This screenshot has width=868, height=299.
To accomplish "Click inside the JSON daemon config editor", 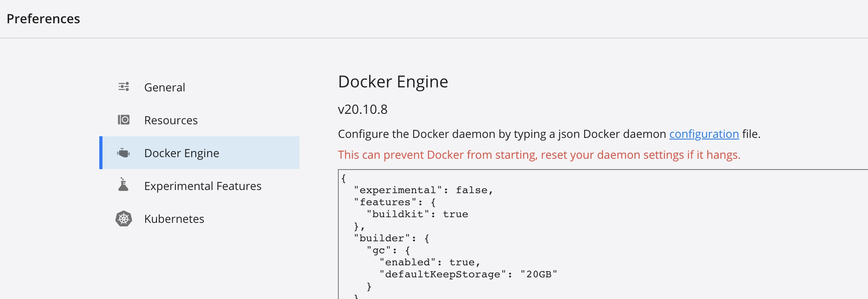I will (x=603, y=234).
